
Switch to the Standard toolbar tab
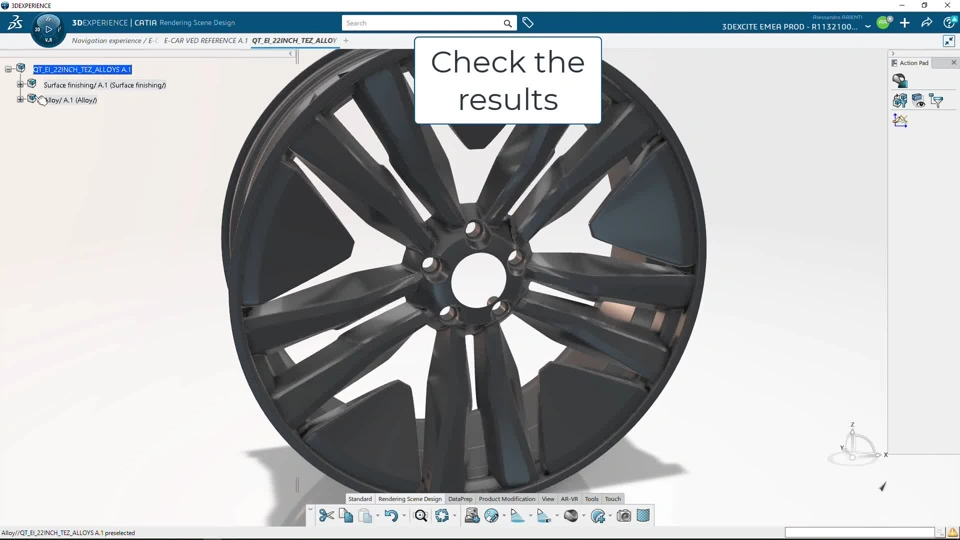[x=360, y=499]
